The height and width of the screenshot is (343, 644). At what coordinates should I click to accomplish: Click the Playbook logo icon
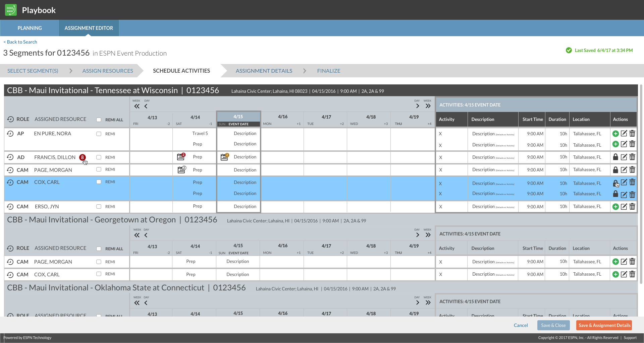point(11,10)
